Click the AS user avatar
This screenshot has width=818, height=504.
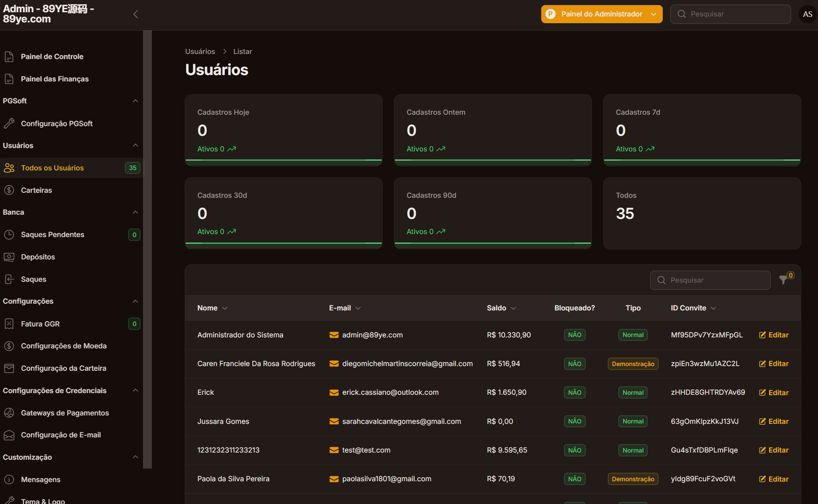point(807,14)
